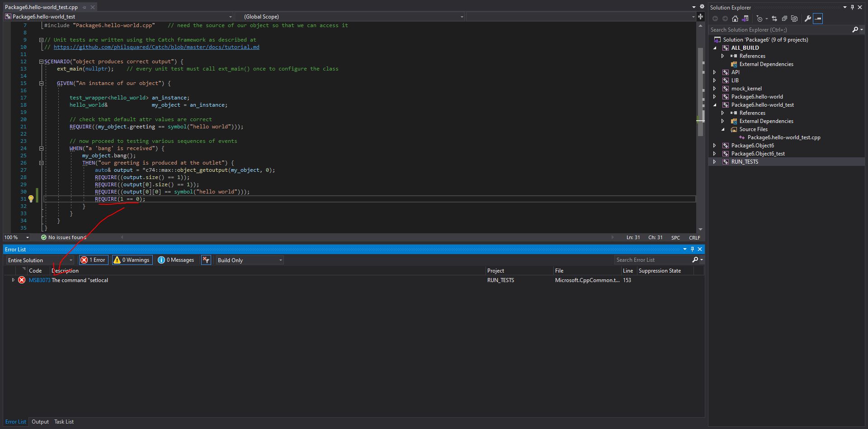Collapse All nodes in Solution Explorer

(784, 19)
